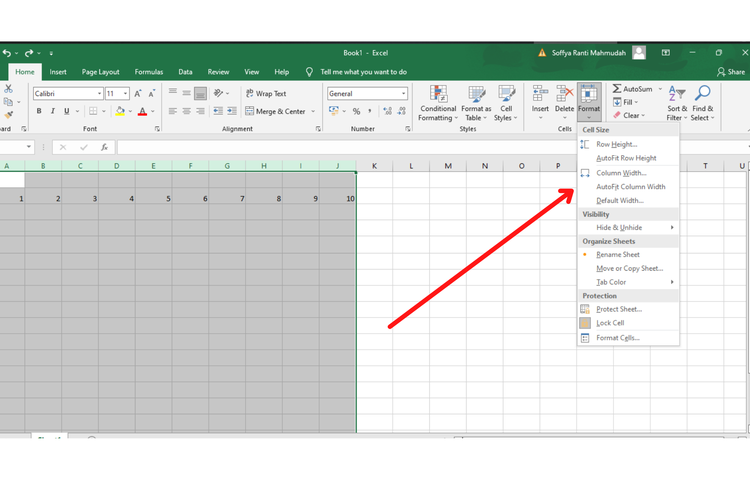Toggle Bold formatting
The image size is (750, 500).
click(39, 111)
